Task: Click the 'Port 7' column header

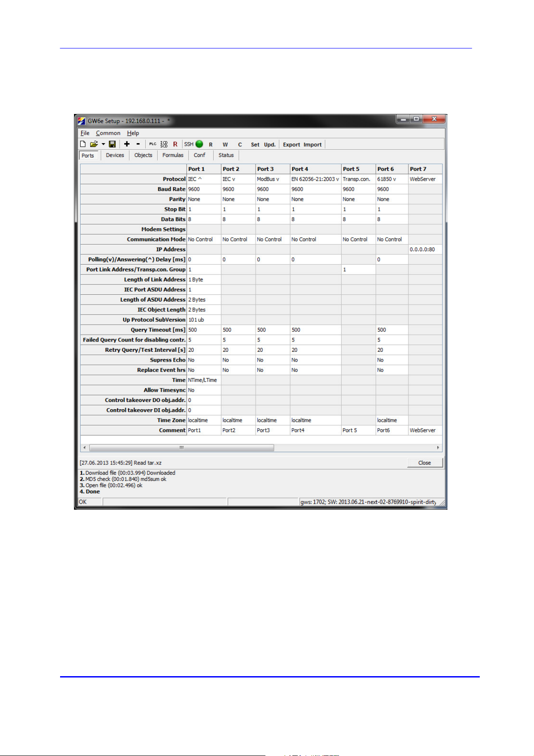Action: (425, 169)
